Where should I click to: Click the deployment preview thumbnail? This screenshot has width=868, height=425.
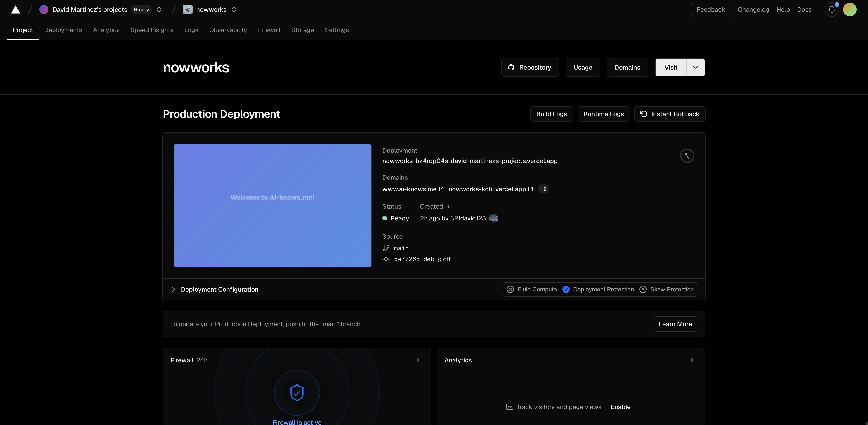click(272, 205)
